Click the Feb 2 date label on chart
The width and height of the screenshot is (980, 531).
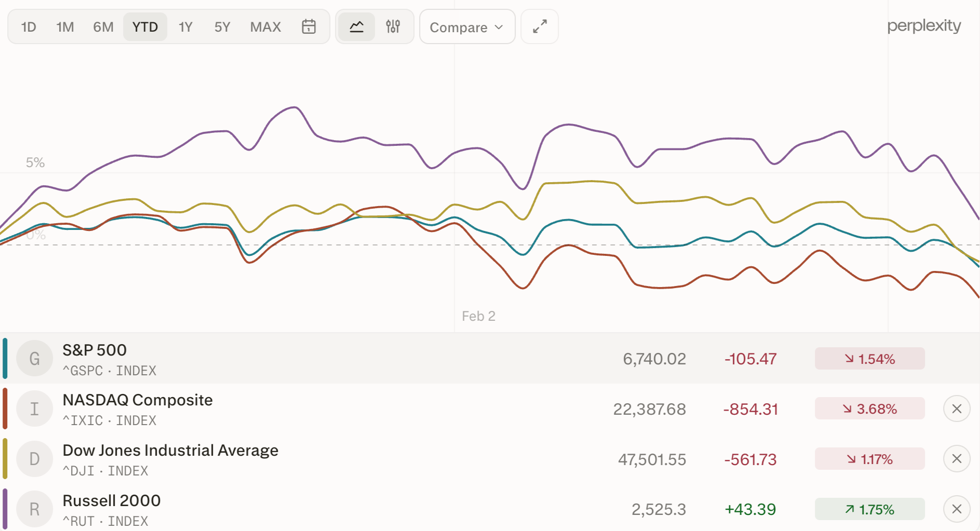pyautogui.click(x=478, y=316)
